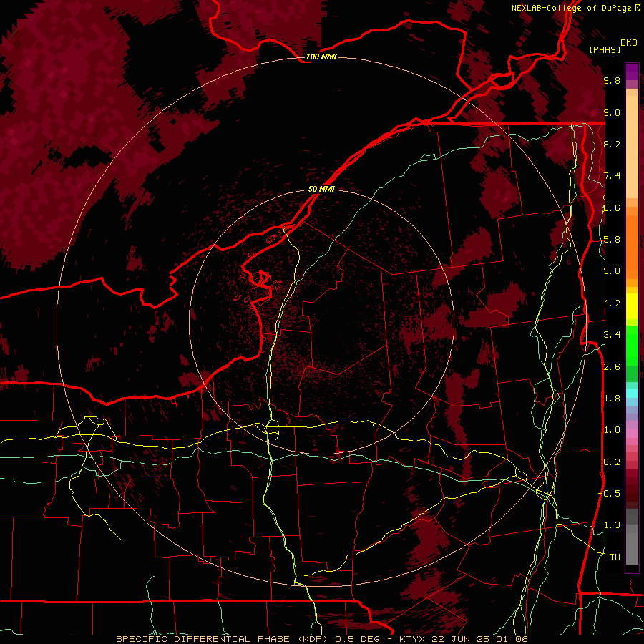Click the 50 NMI range ring label
This screenshot has height=644, width=644.
(321, 189)
